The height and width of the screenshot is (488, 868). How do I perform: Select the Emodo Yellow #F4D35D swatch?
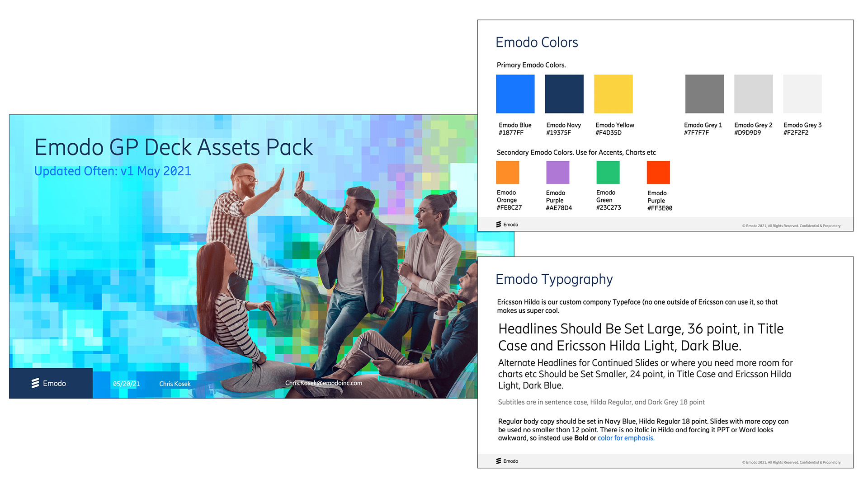click(613, 94)
